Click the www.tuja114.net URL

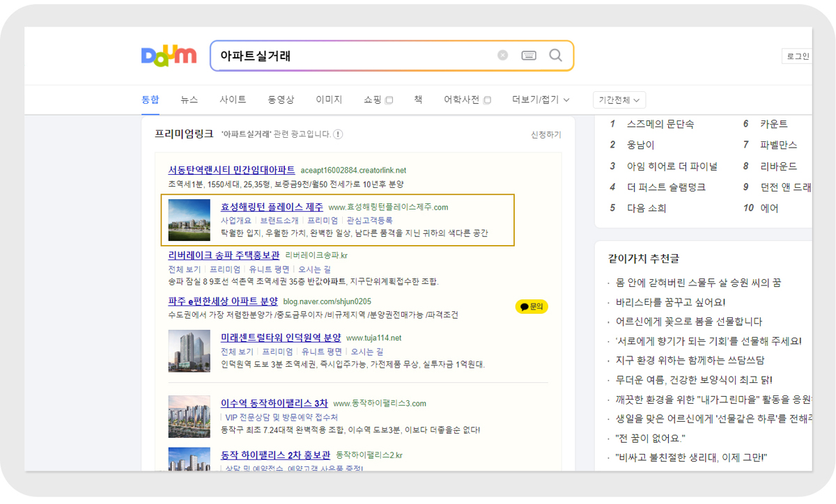pyautogui.click(x=374, y=338)
